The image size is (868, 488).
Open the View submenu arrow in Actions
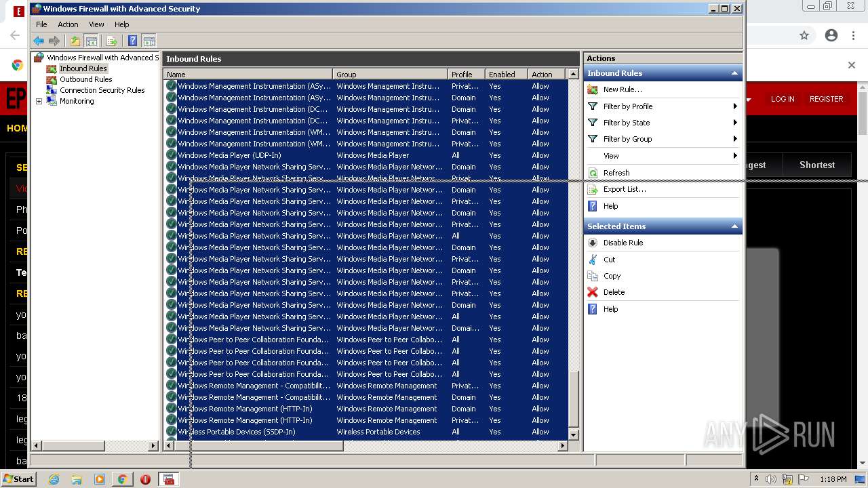click(x=735, y=156)
